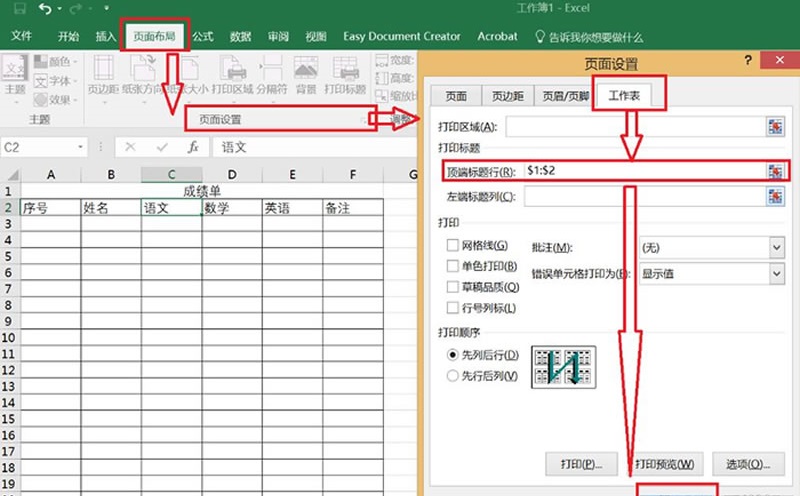Viewport: 800px width, 496px height.
Task: Click the formula bar confirm checkmark icon
Action: click(x=162, y=147)
